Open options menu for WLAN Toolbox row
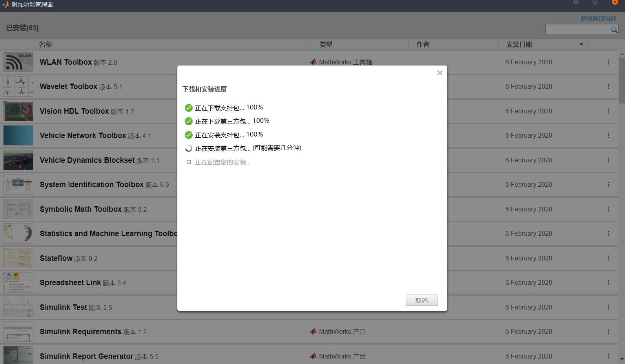The width and height of the screenshot is (625, 364). tap(609, 62)
